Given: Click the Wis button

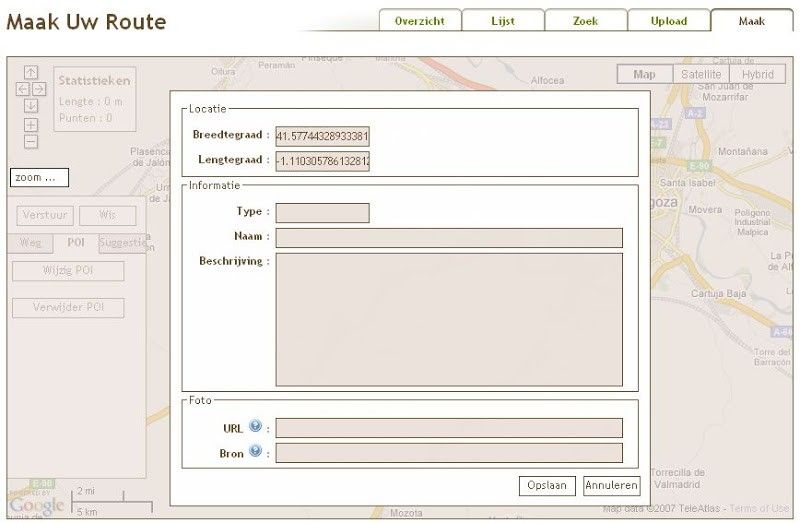Looking at the screenshot, I should pos(108,215).
